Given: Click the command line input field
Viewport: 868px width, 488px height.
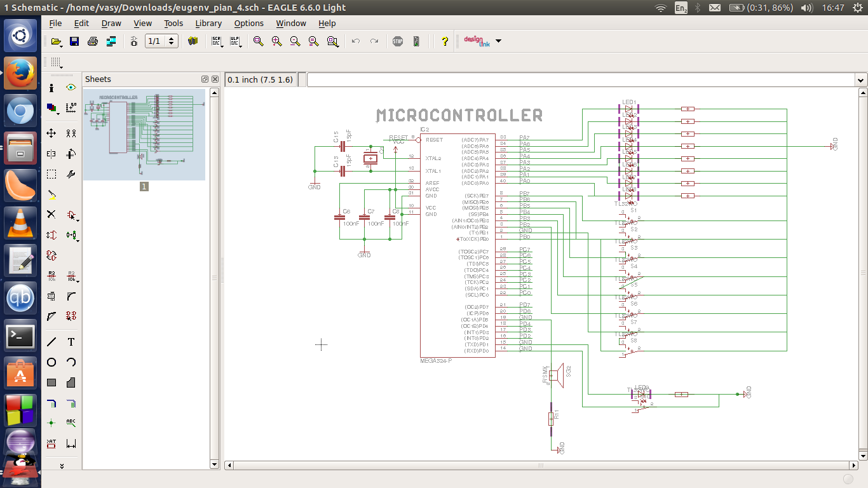Looking at the screenshot, I should point(581,80).
